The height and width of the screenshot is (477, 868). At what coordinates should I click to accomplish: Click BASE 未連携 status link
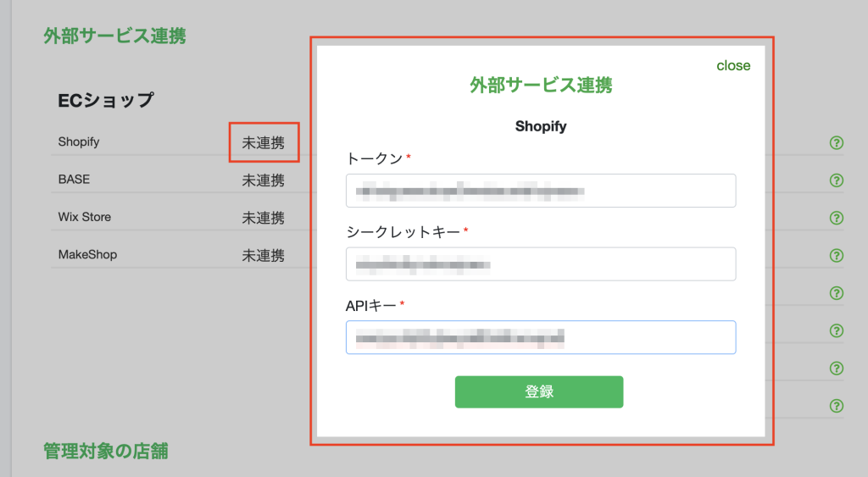pyautogui.click(x=263, y=180)
